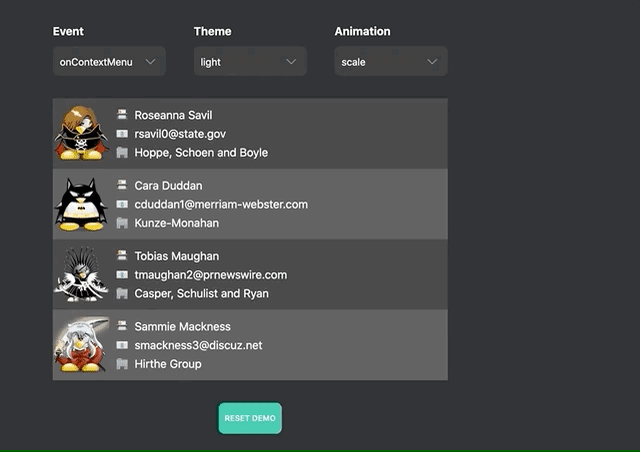Click the Animation label above the dropdown
640x452 pixels.
pos(362,31)
